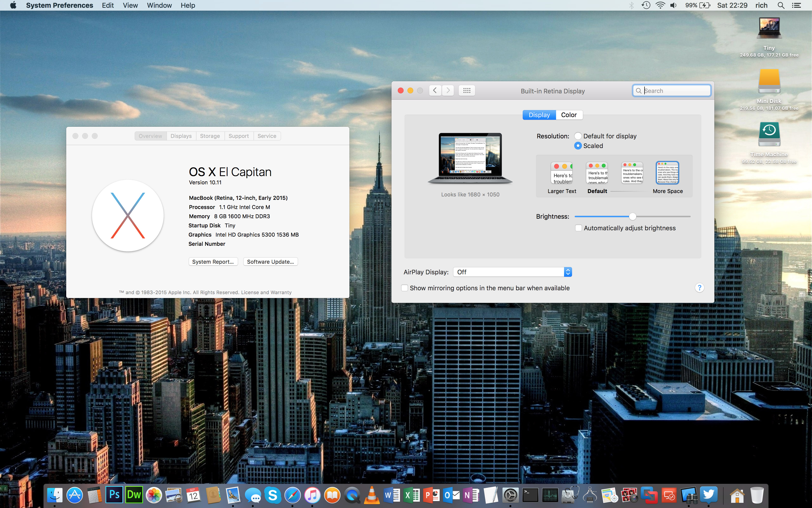Switch to the Color tab
This screenshot has width=812, height=508.
569,115
